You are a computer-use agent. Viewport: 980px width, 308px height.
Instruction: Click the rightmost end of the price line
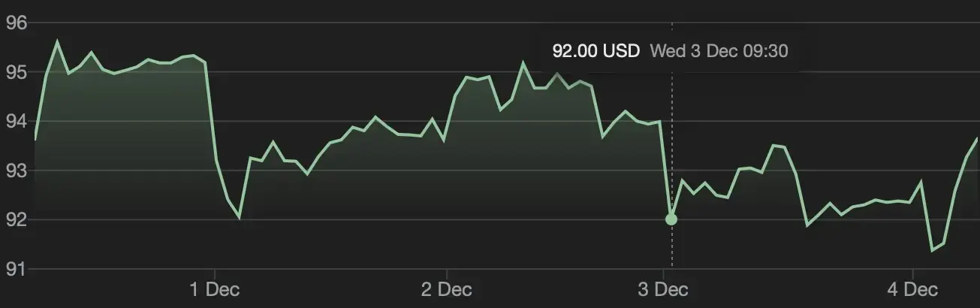[978, 137]
